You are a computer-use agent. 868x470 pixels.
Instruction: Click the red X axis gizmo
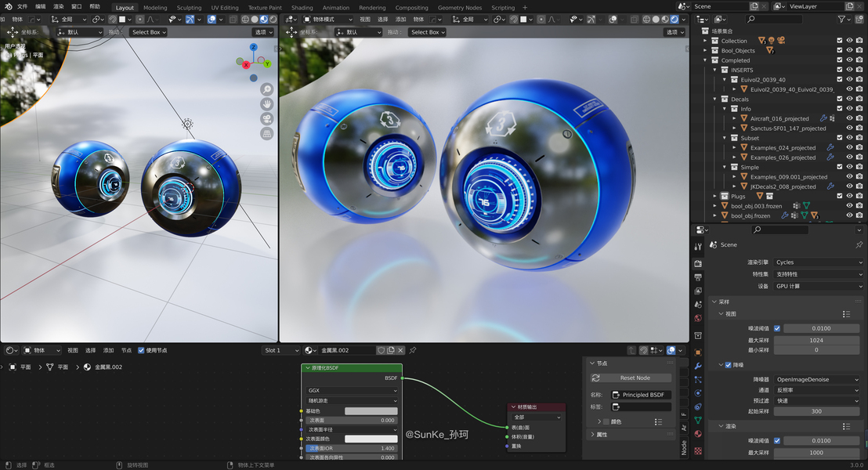coord(246,65)
